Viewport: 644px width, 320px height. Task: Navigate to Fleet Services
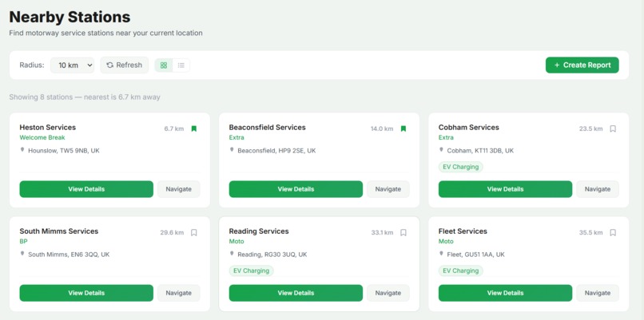[598, 293]
